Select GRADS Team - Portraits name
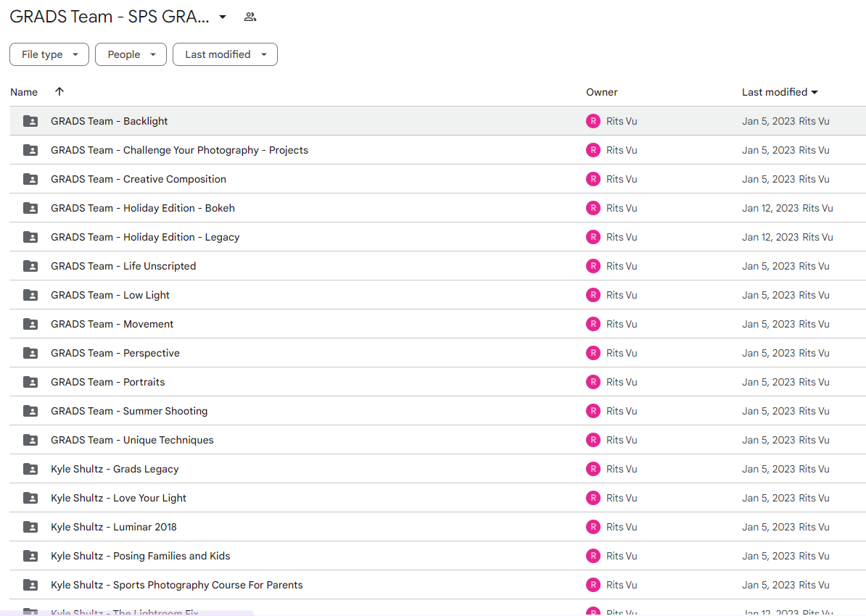The width and height of the screenshot is (866, 616). [107, 382]
